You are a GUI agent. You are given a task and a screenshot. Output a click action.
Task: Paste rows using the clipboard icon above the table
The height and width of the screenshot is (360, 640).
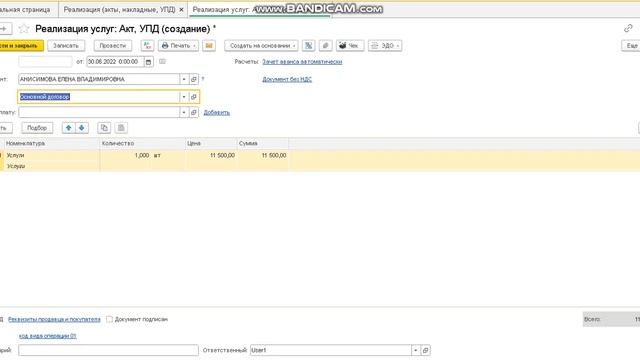[x=121, y=128]
